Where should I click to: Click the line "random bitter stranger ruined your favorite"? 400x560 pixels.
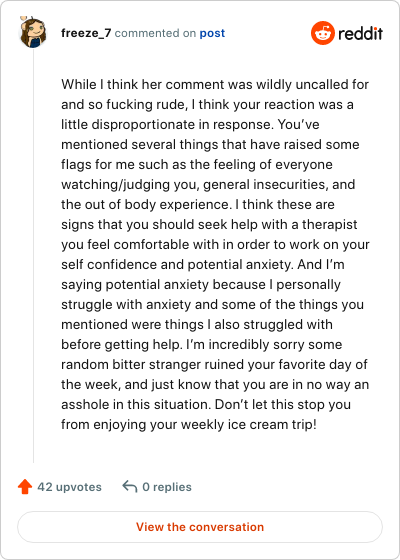point(214,365)
